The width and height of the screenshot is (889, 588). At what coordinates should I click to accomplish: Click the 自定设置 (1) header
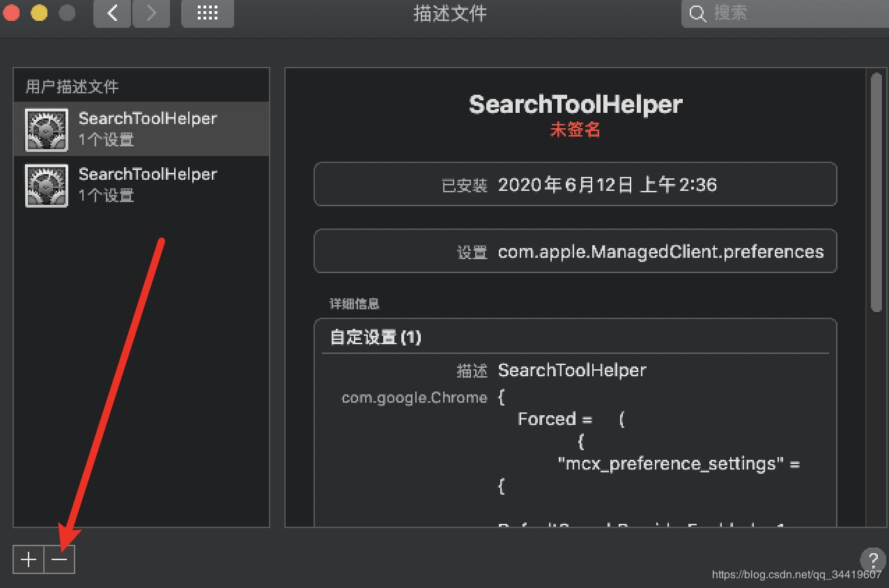376,337
